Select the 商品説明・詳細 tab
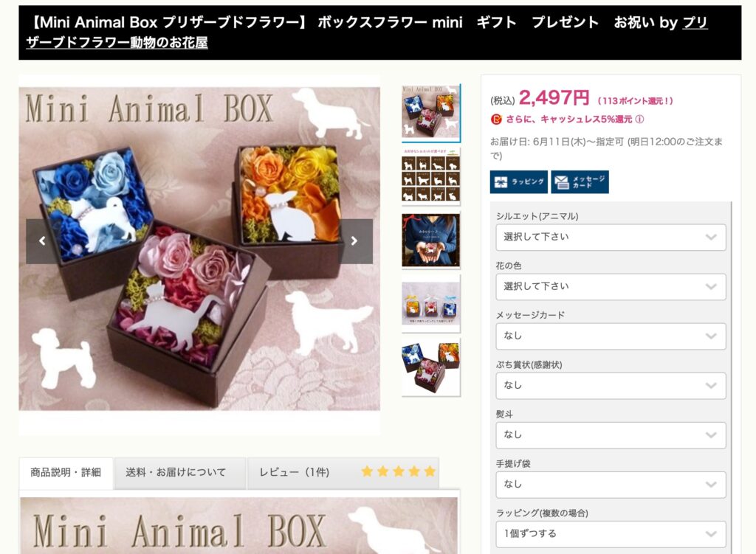 pos(66,473)
